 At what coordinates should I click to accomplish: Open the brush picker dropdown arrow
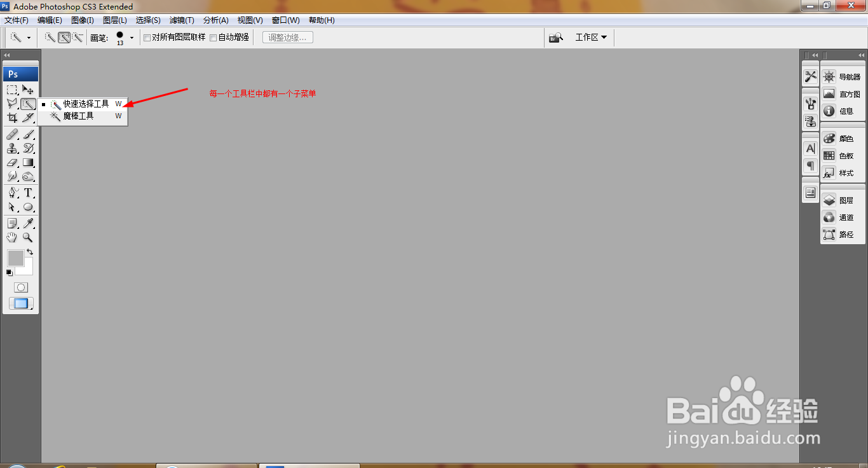132,38
